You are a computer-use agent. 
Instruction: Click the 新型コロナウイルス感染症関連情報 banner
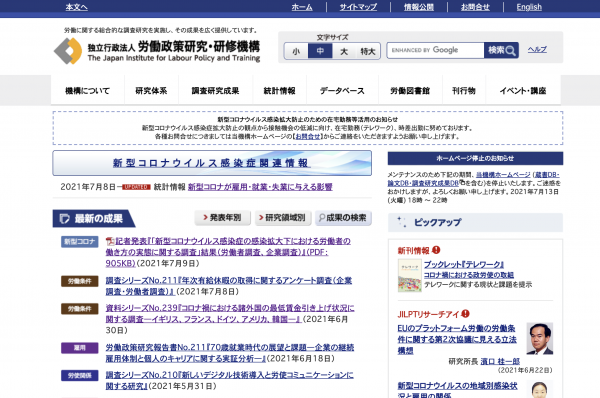tap(212, 163)
